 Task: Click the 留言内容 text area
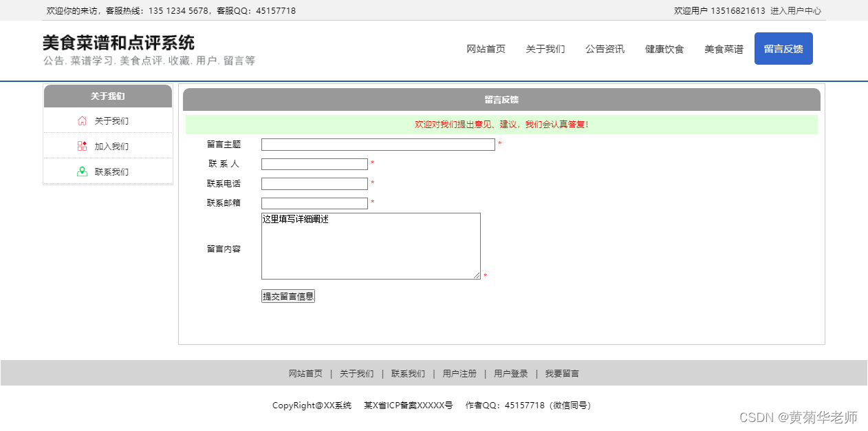pyautogui.click(x=371, y=246)
